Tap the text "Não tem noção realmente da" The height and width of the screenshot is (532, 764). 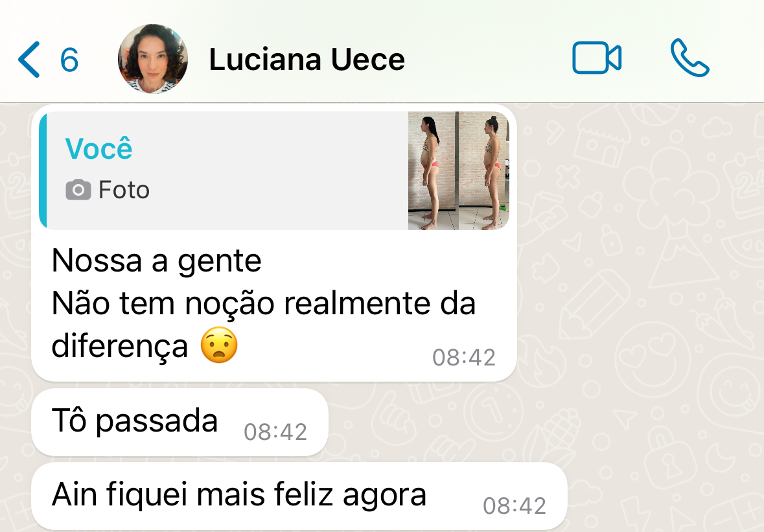[264, 303]
